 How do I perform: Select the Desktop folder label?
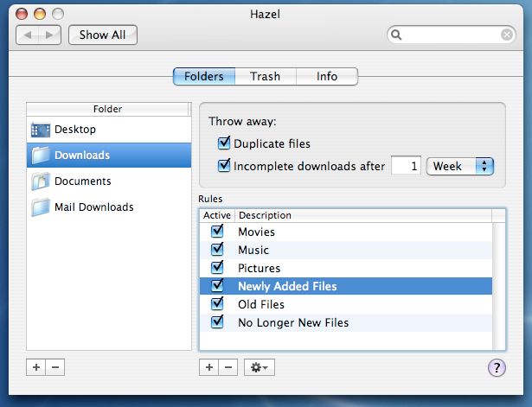tap(75, 130)
